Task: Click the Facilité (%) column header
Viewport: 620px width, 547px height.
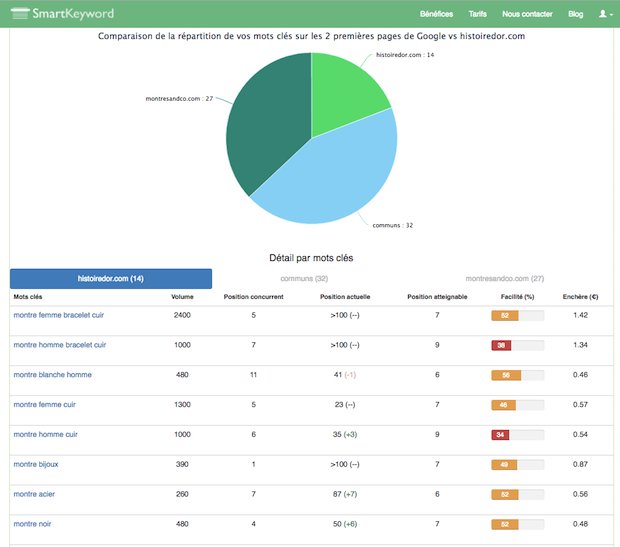Action: coord(517,297)
